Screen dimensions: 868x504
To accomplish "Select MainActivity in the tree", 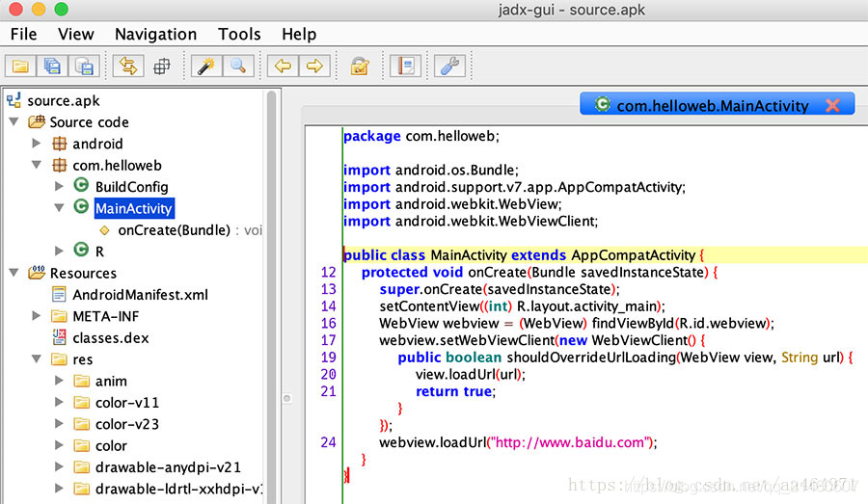I will [134, 208].
